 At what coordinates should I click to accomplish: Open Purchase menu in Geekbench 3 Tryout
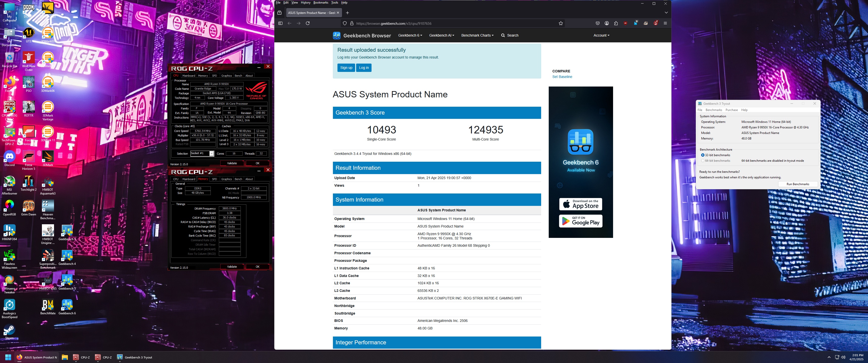tap(731, 110)
